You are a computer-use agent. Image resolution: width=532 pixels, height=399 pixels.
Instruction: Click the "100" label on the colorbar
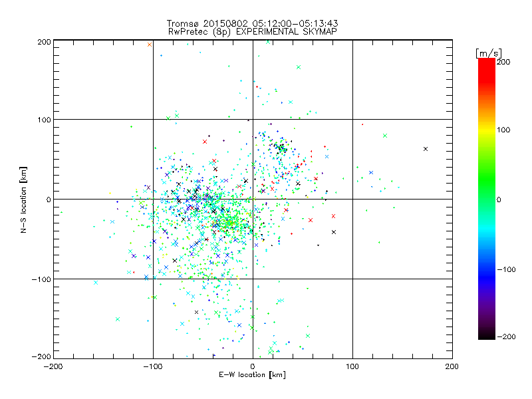(x=503, y=130)
